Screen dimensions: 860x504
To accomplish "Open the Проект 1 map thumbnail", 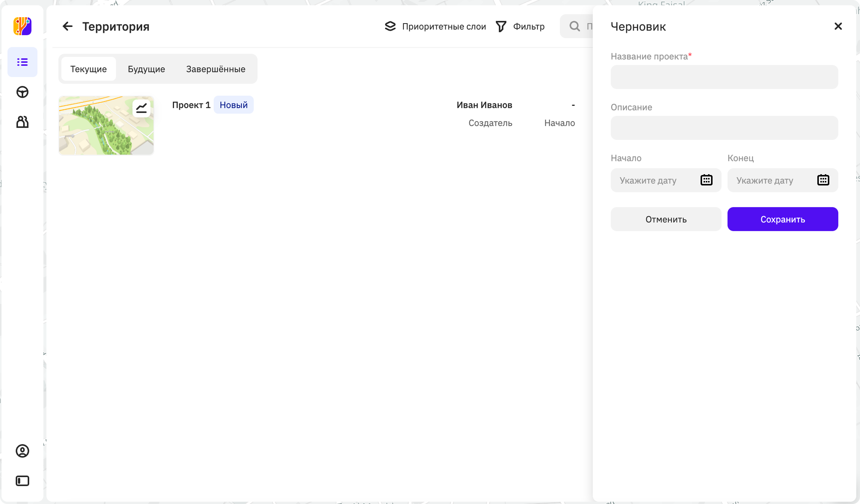I will click(106, 126).
